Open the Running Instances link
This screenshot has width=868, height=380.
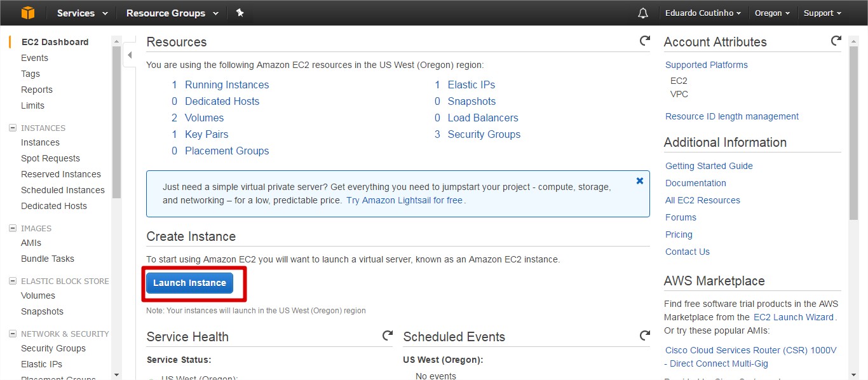(x=227, y=85)
